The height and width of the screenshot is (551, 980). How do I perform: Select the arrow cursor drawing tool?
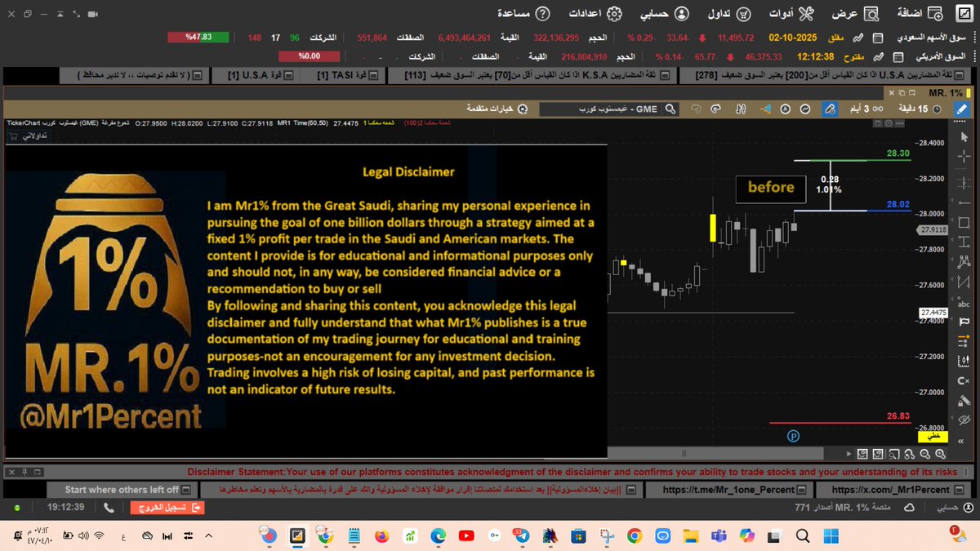tap(965, 136)
